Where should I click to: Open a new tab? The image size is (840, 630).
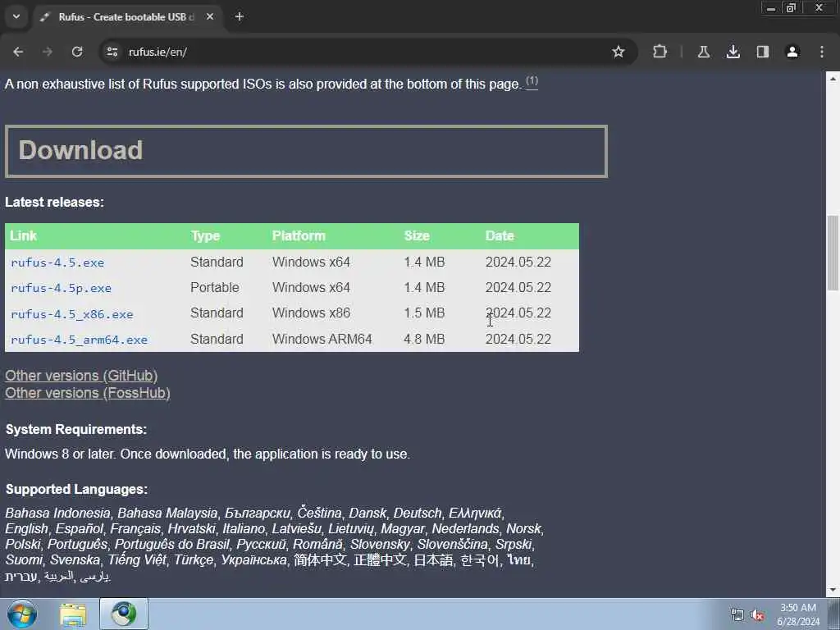coord(240,16)
